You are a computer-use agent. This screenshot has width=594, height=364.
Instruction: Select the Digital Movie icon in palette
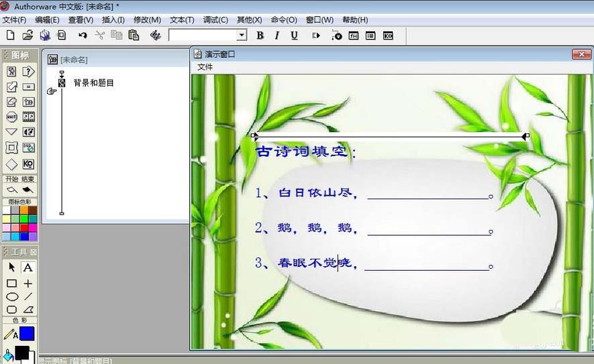coord(28,117)
